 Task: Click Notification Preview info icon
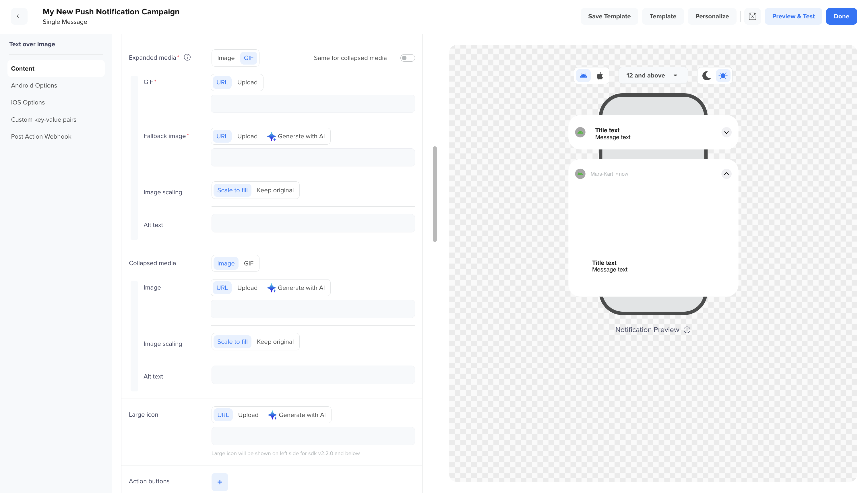pyautogui.click(x=687, y=330)
